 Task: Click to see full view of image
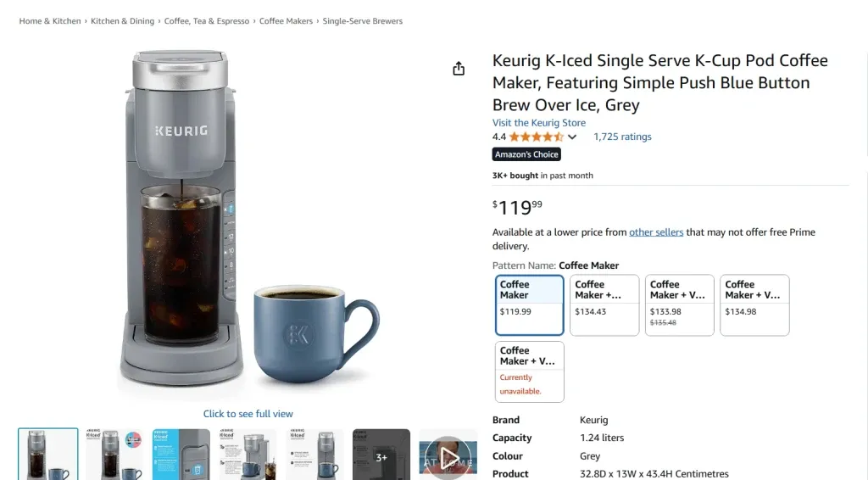(x=248, y=414)
